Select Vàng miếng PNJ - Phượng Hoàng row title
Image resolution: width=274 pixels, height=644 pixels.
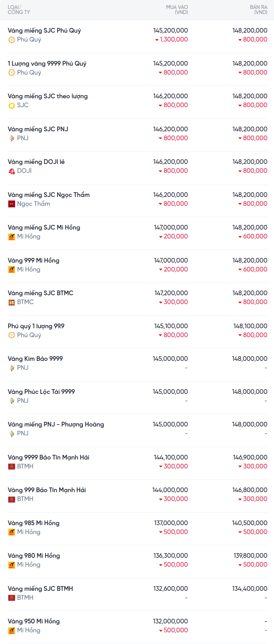[56, 425]
